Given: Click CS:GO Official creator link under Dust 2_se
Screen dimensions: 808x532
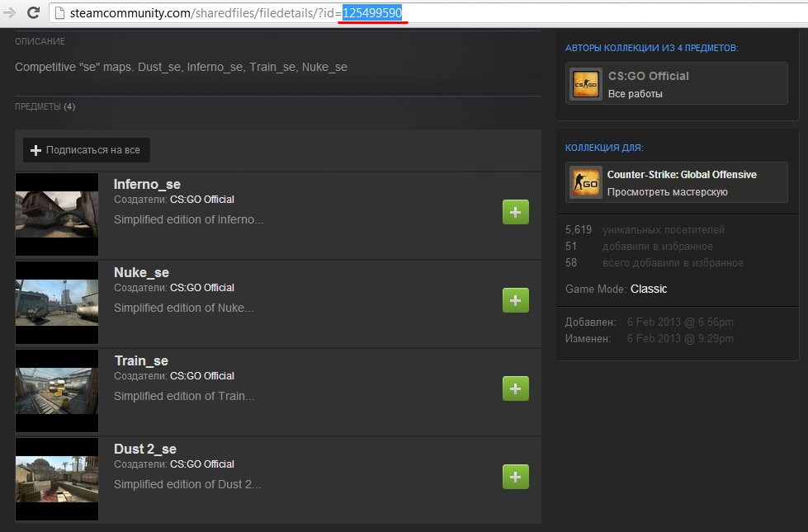Looking at the screenshot, I should tap(202, 464).
